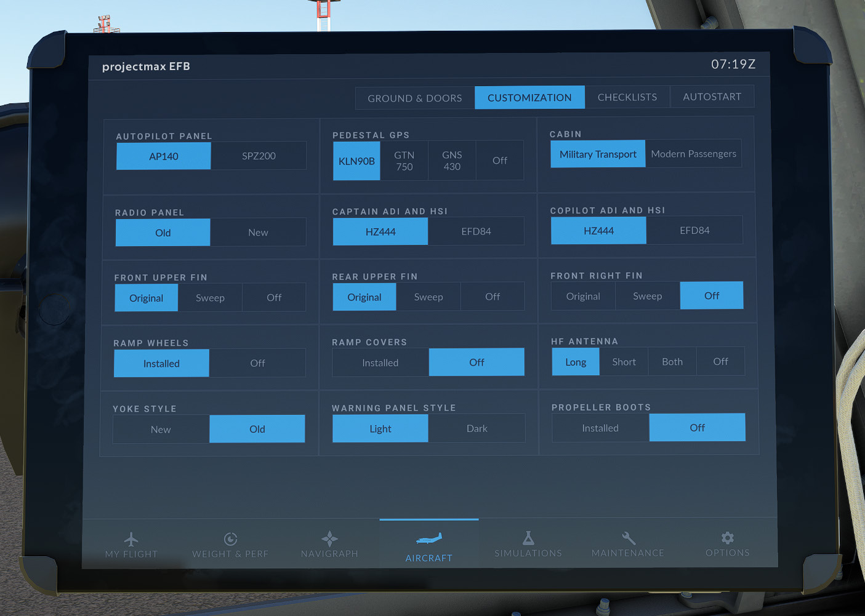The image size is (865, 616).
Task: Switch to the Checklists tab
Action: pyautogui.click(x=627, y=97)
